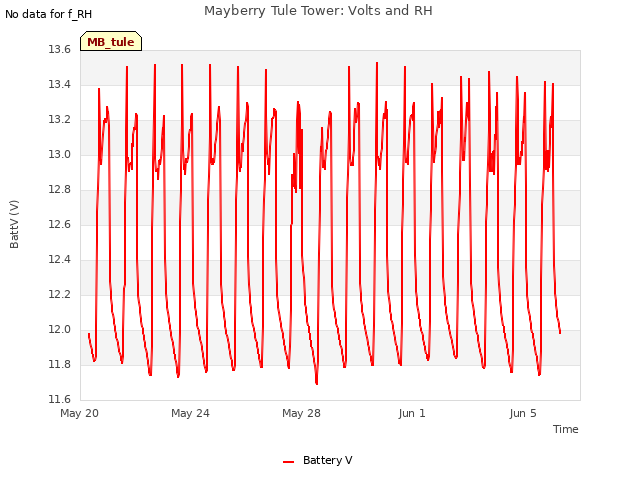Click the 13.6 y-axis tick value

60,49
